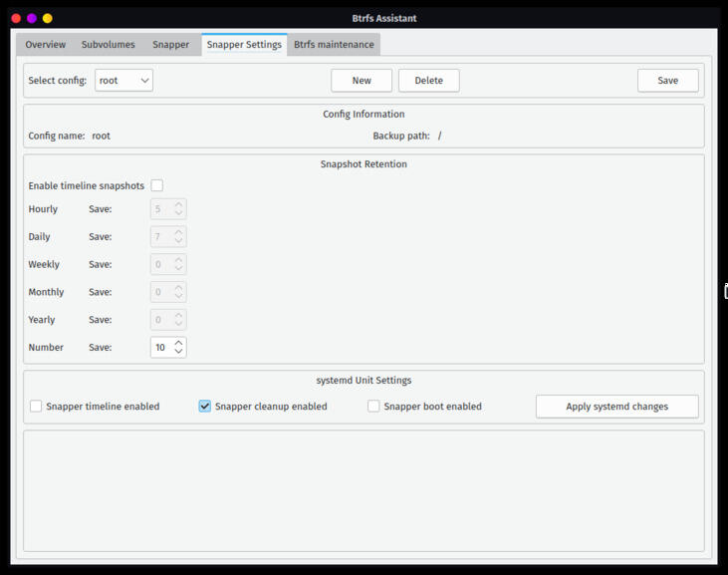Open the Subvolumes tab
Screen dimensions: 728x575
coord(109,45)
